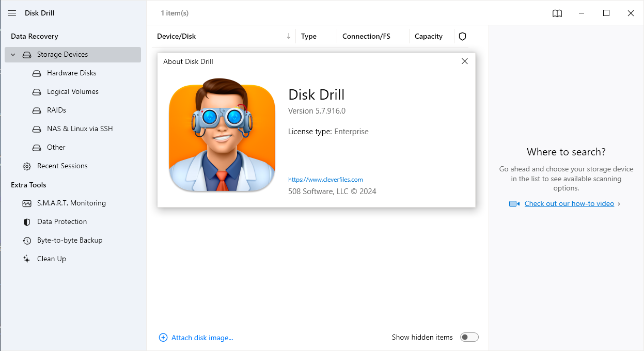Open the help book icon in title bar
This screenshot has width=644, height=351.
pos(557,13)
